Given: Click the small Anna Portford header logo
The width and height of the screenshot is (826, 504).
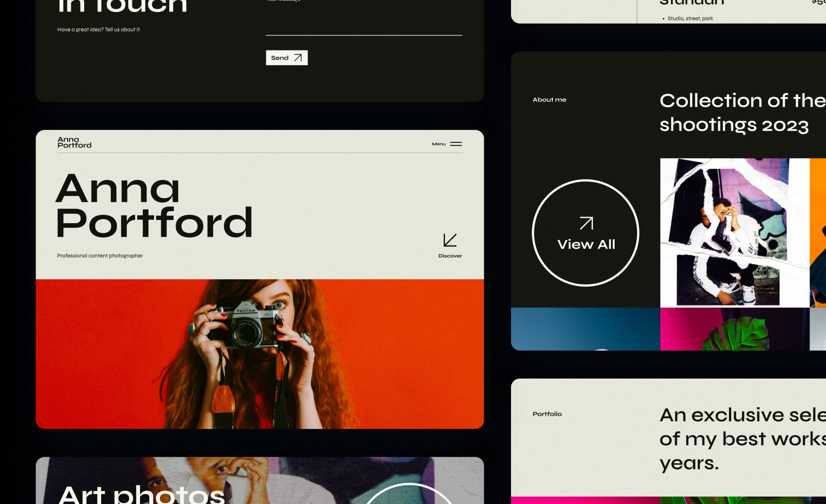Looking at the screenshot, I should pyautogui.click(x=74, y=142).
